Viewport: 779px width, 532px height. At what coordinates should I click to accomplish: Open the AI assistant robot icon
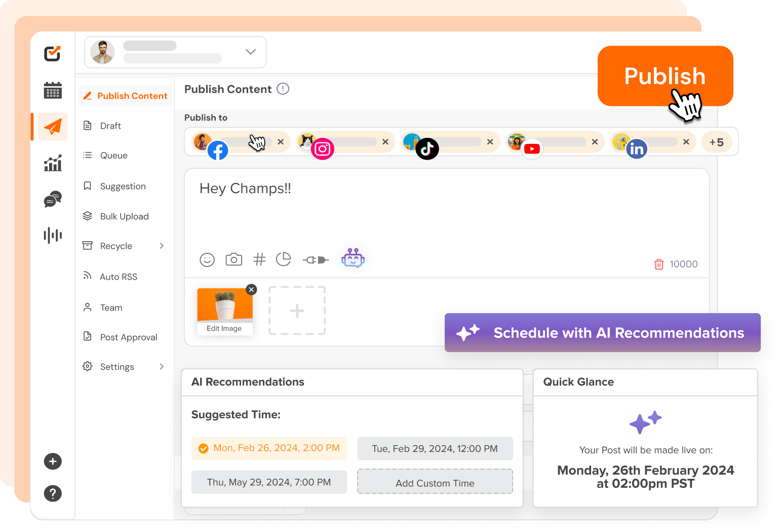[353, 258]
